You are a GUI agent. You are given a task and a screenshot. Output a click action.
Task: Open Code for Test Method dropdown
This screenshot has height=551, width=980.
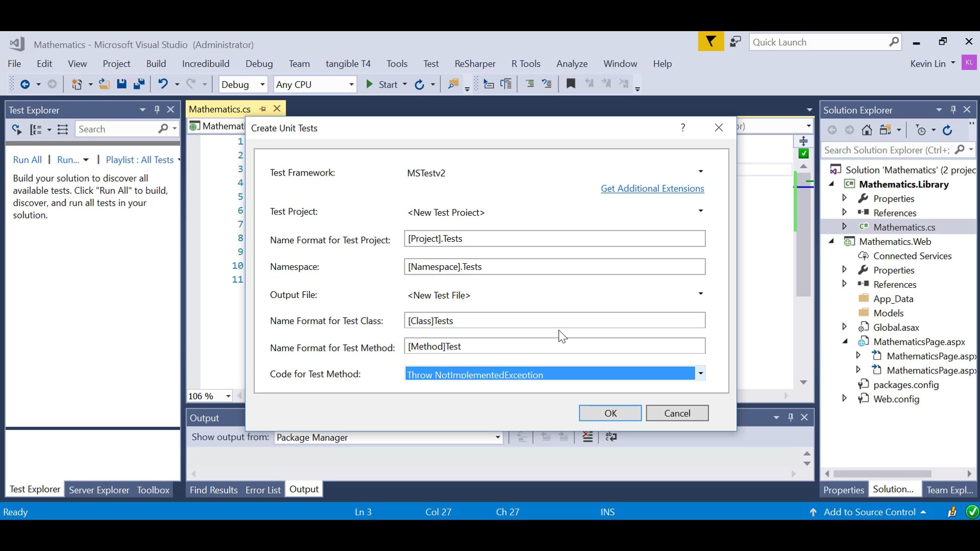pos(700,373)
